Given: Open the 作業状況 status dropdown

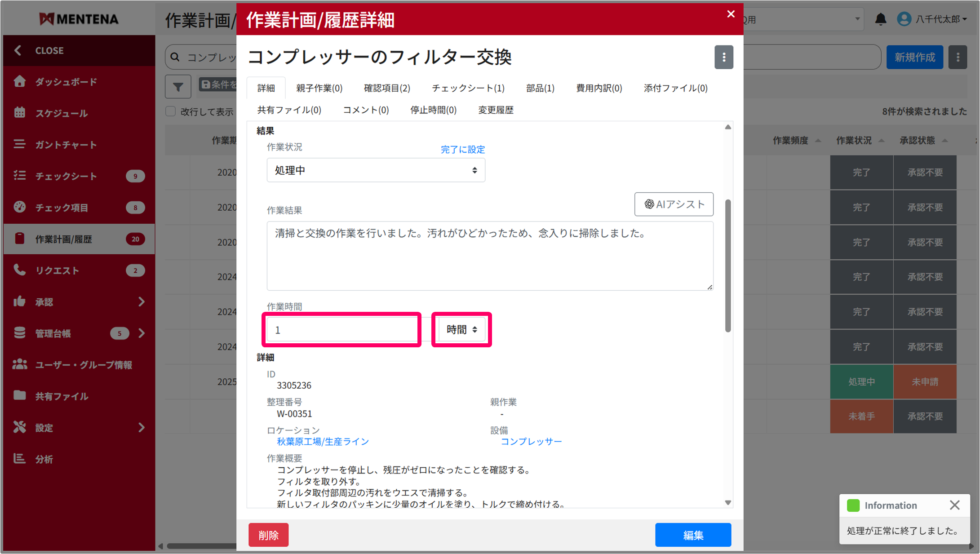Looking at the screenshot, I should (x=376, y=170).
